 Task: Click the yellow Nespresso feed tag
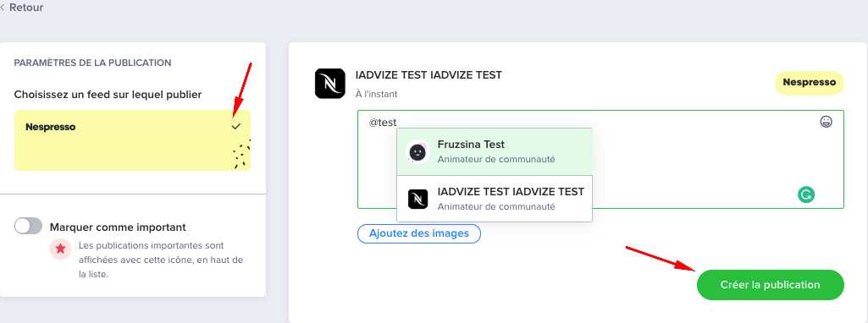[809, 82]
